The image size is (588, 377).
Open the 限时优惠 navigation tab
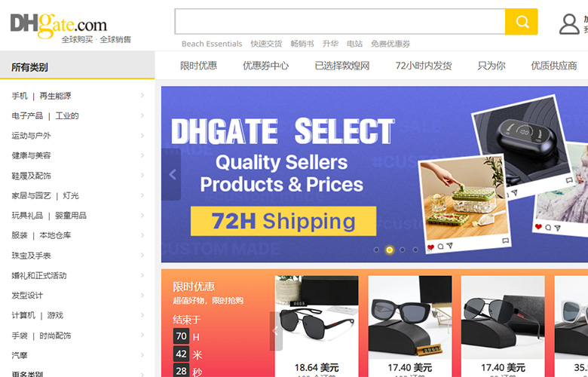pyautogui.click(x=198, y=66)
